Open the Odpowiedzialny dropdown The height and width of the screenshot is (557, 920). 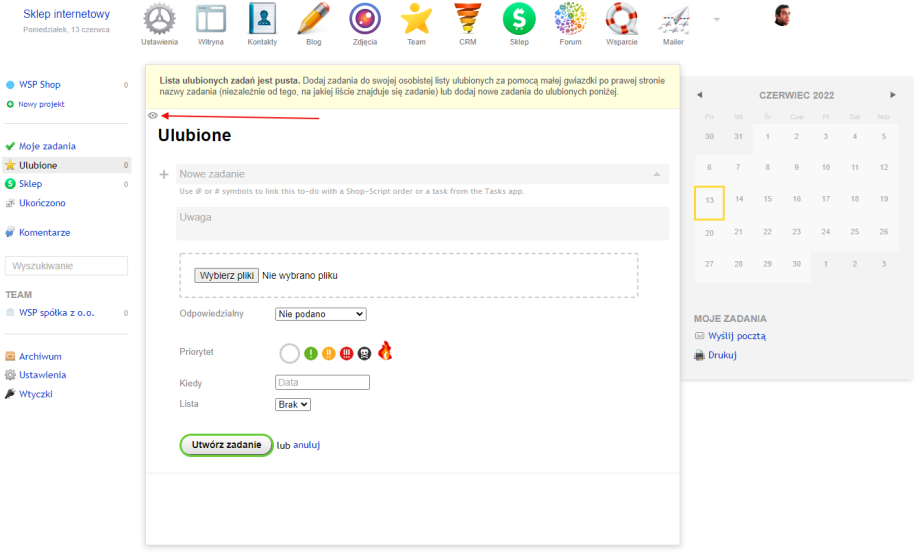tap(320, 314)
